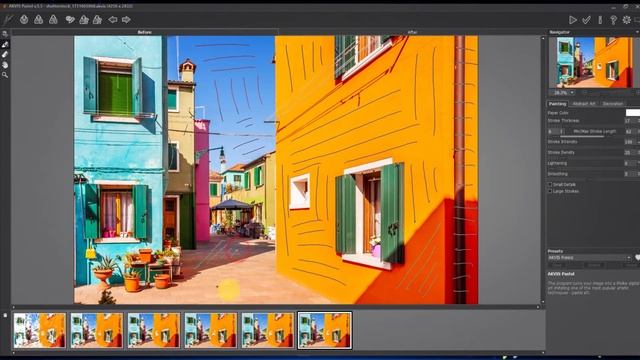Apply the result with the checkmark icon
640x360 pixels.
click(x=586, y=20)
